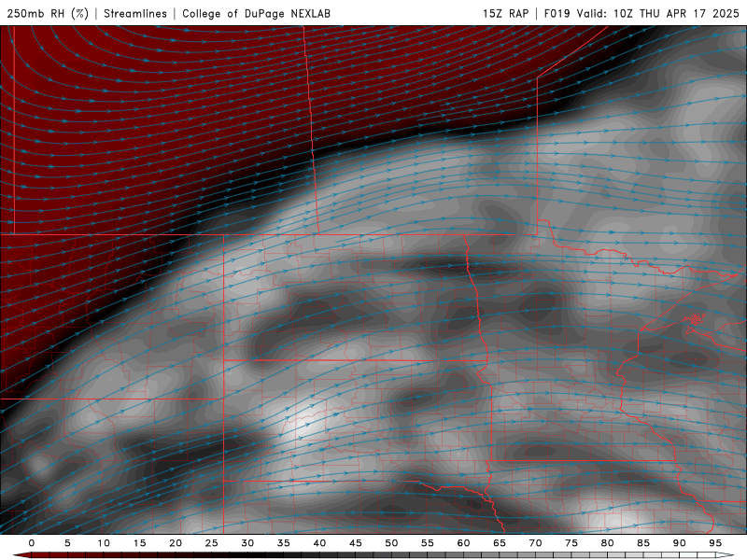The height and width of the screenshot is (560, 747).
Task: Click the "0" label on the color scale
Action: [32, 543]
